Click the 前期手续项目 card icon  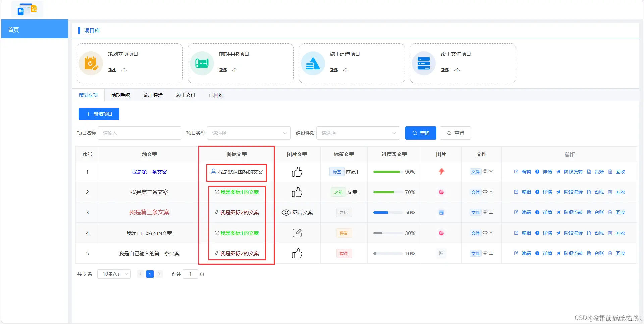click(202, 63)
